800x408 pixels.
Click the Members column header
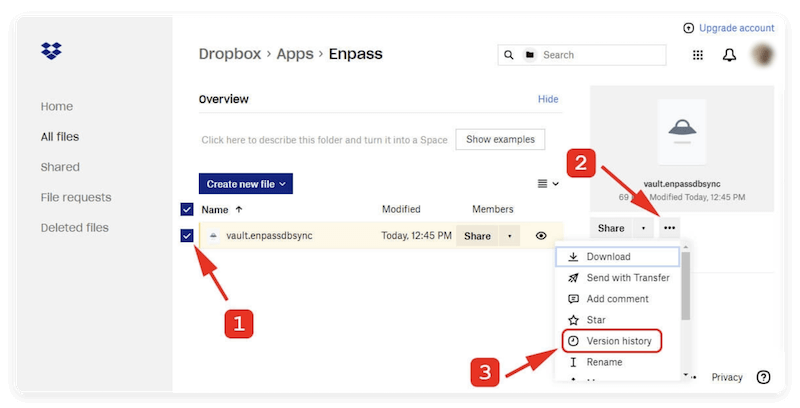click(492, 209)
